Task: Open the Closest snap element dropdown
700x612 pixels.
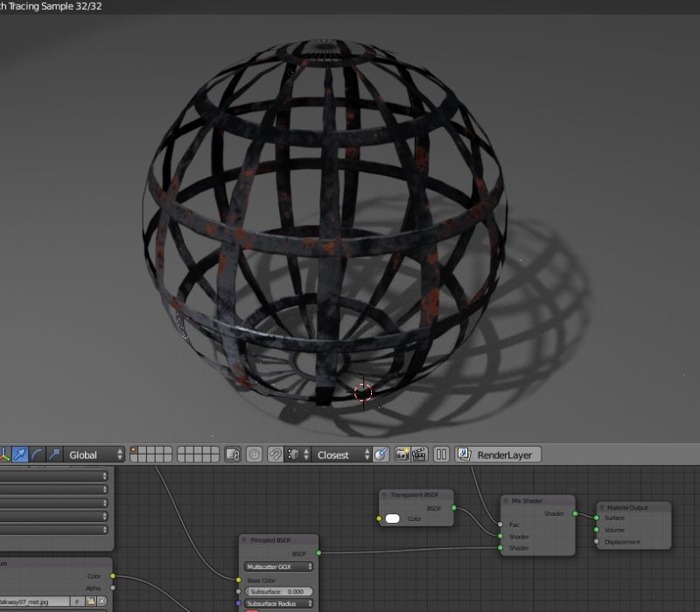Action: (335, 455)
